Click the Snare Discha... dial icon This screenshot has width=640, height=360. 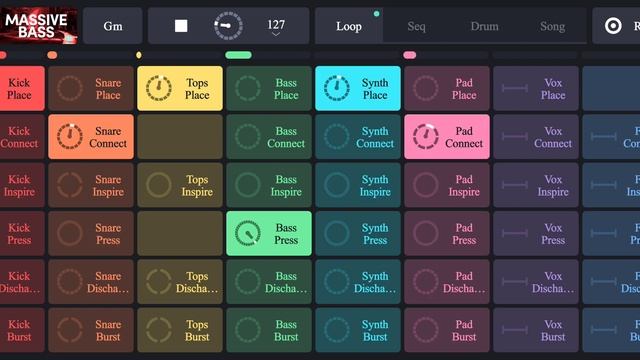pos(69,282)
